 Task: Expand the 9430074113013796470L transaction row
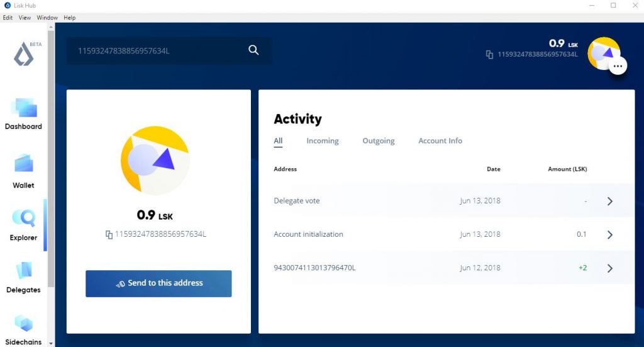pos(610,268)
